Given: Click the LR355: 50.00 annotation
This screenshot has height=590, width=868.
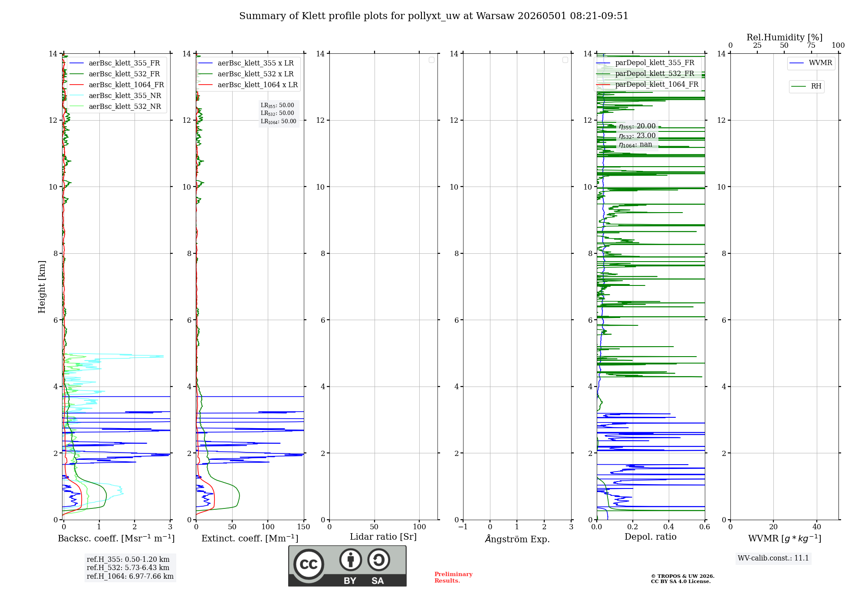Looking at the screenshot, I should [277, 105].
